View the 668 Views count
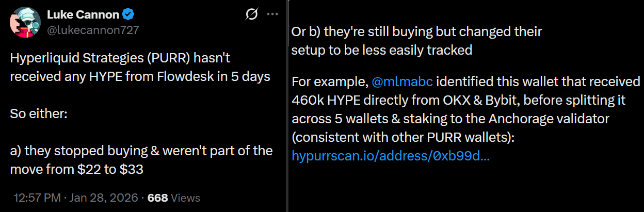Image resolution: width=644 pixels, height=212 pixels. [x=174, y=198]
